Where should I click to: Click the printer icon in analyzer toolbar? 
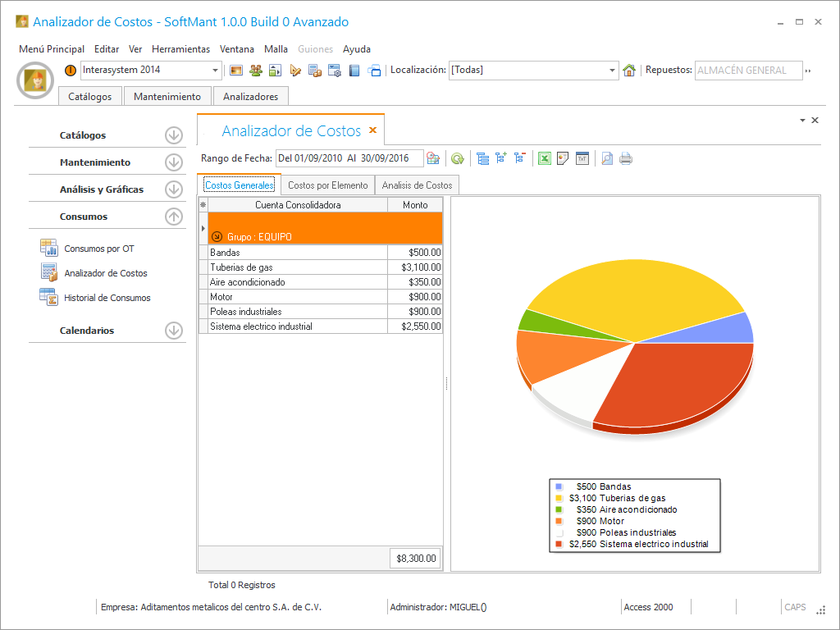(626, 158)
